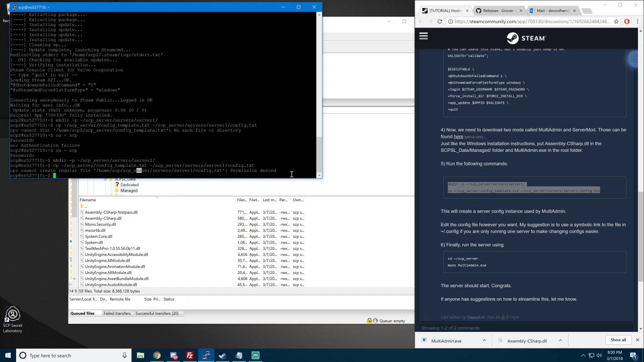
Task: Switch to Failed transfers tab
Action: [x=117, y=313]
